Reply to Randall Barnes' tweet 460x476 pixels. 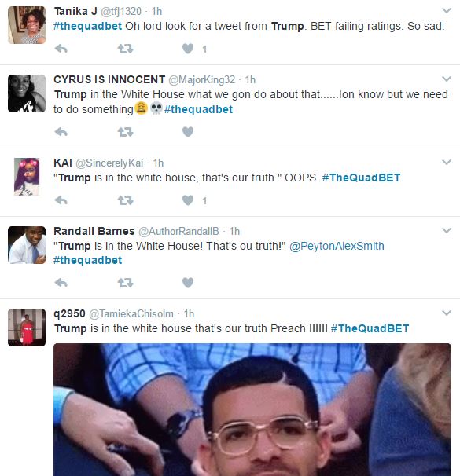[x=61, y=283]
